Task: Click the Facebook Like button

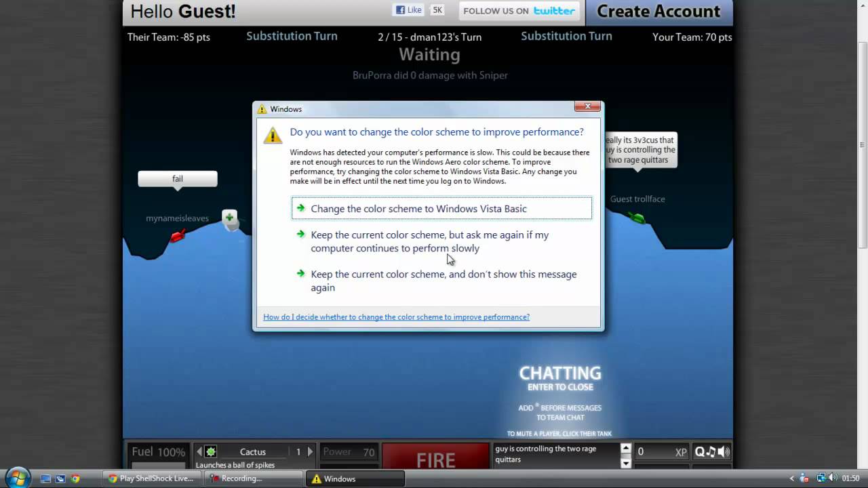Action: pos(409,10)
